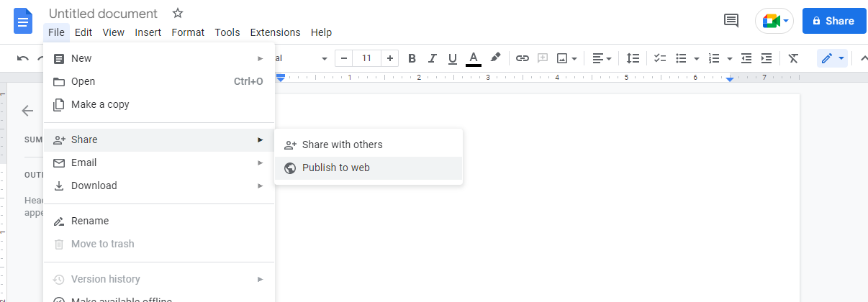Close the document outline with back arrow

[27, 111]
